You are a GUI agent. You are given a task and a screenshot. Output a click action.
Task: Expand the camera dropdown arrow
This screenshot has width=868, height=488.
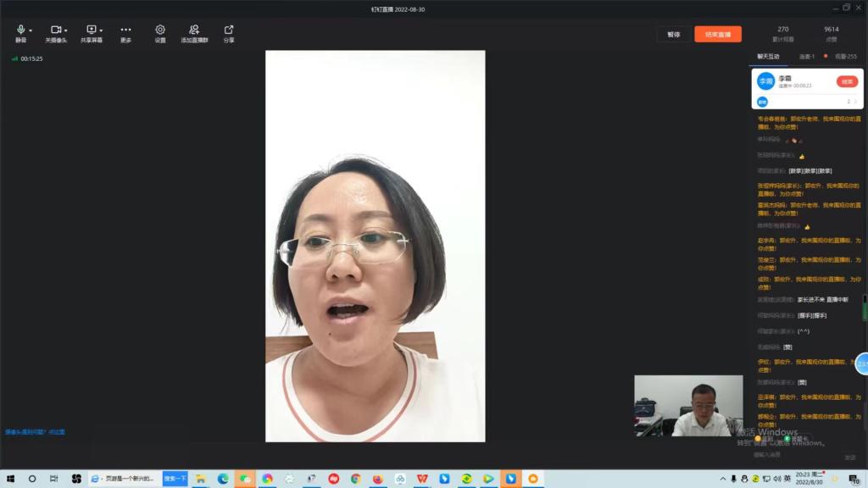(66, 30)
